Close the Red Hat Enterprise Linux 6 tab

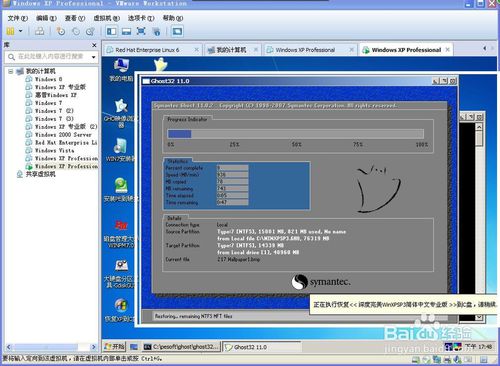pos(197,50)
